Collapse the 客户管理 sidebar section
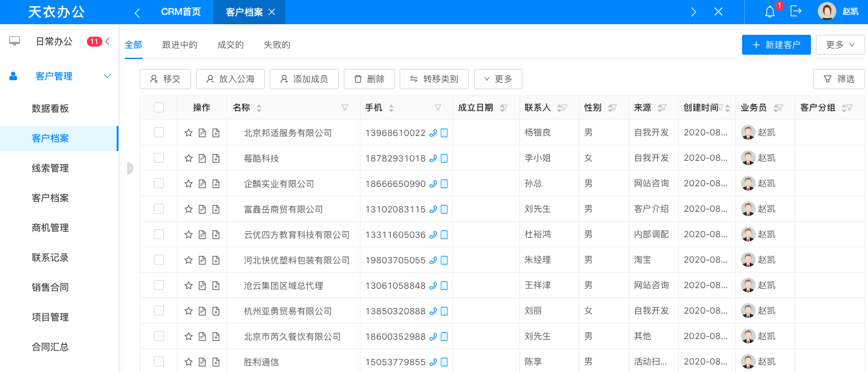The height and width of the screenshot is (372, 868). (107, 76)
